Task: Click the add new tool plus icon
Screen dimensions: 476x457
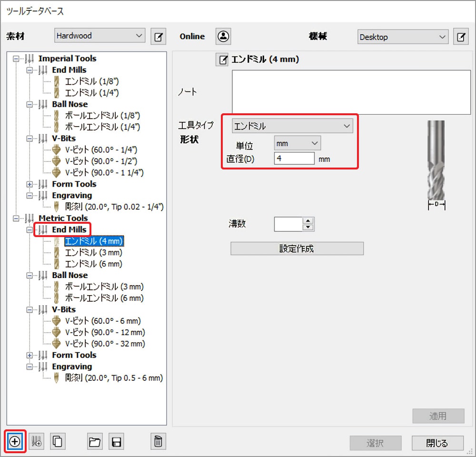Action: pos(15,442)
